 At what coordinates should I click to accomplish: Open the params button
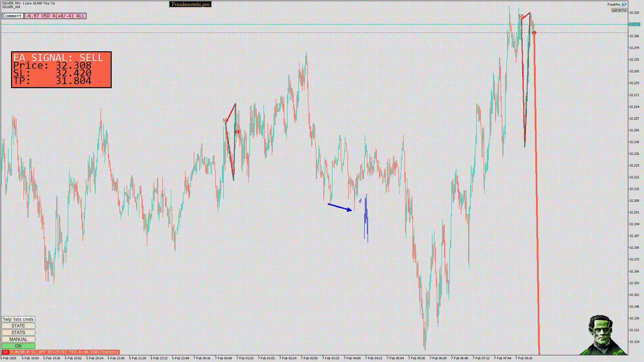619,10
